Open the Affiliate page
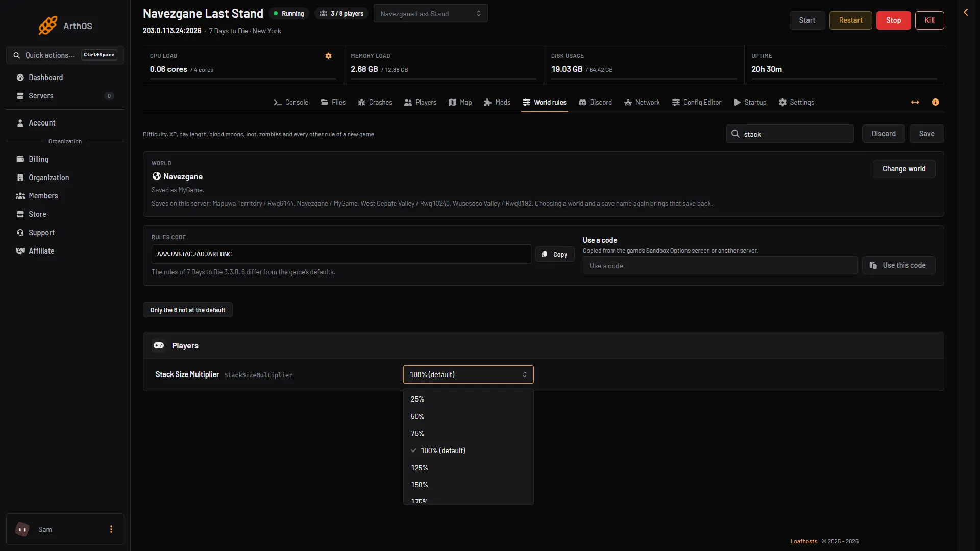 [x=65, y=251]
